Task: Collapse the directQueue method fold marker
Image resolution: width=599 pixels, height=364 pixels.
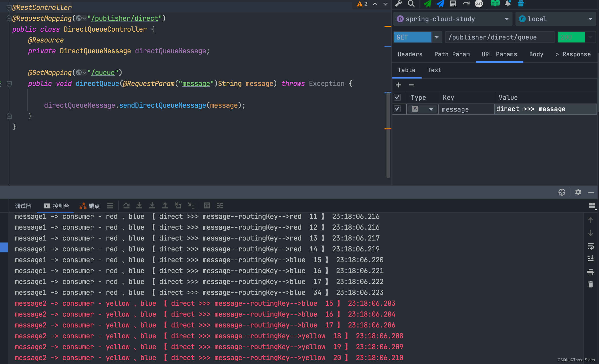Action: coord(9,84)
